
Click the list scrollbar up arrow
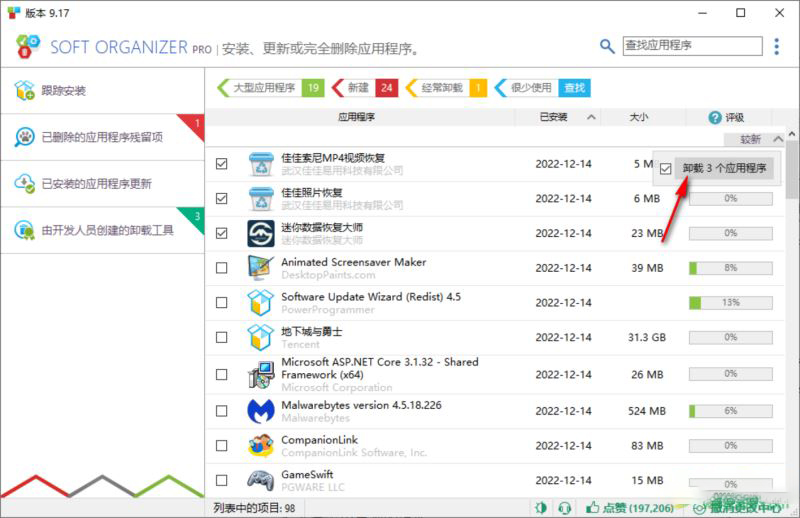click(792, 134)
